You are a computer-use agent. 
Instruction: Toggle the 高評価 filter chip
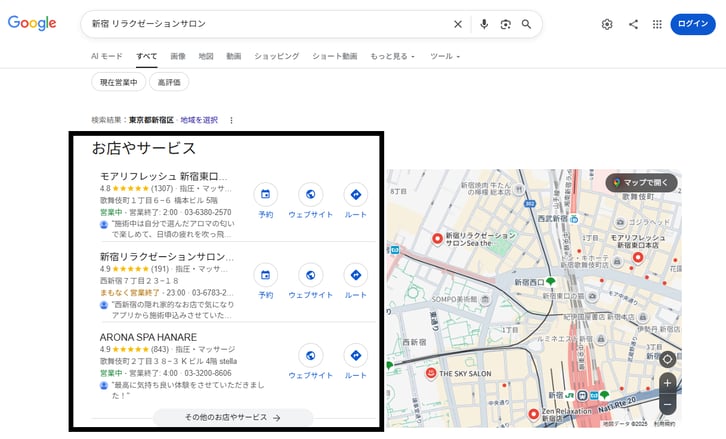click(169, 82)
